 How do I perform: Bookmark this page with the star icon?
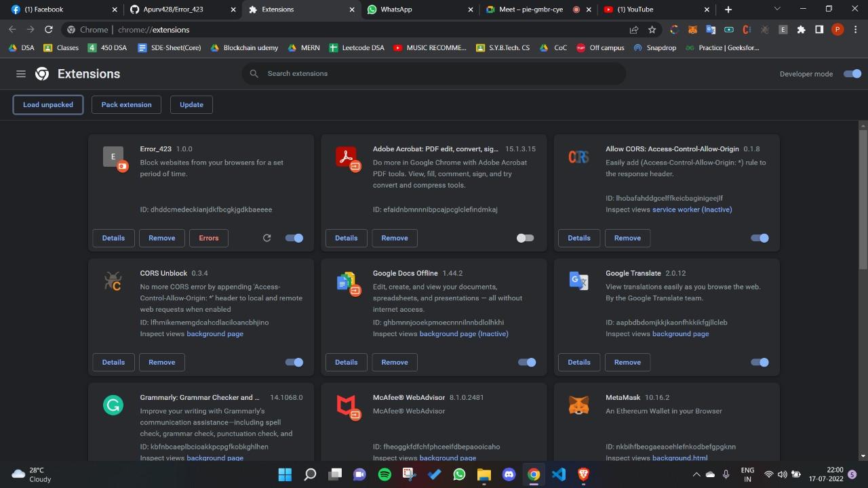click(x=652, y=29)
